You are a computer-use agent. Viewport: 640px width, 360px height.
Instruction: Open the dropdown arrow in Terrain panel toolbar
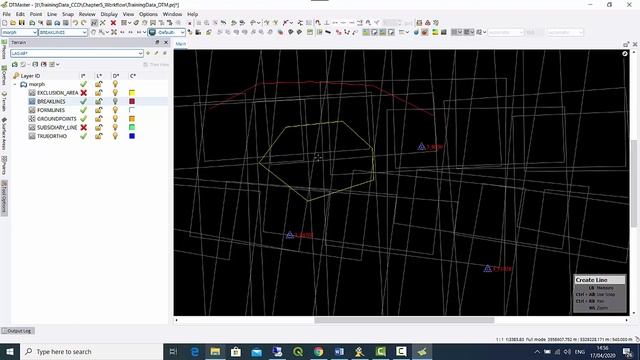[x=58, y=64]
